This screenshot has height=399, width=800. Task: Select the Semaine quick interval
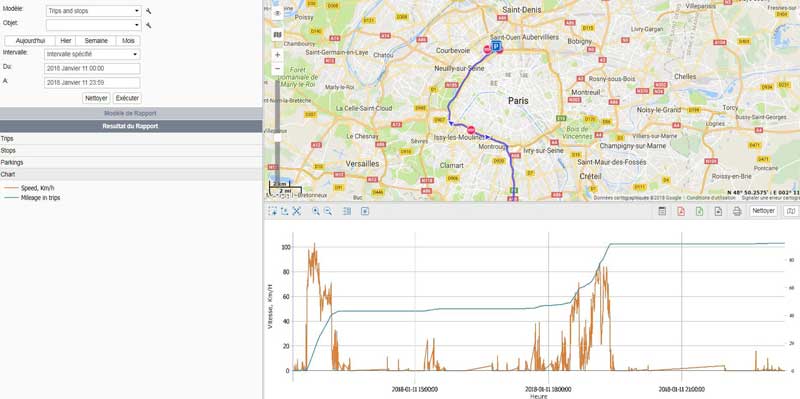pos(96,41)
